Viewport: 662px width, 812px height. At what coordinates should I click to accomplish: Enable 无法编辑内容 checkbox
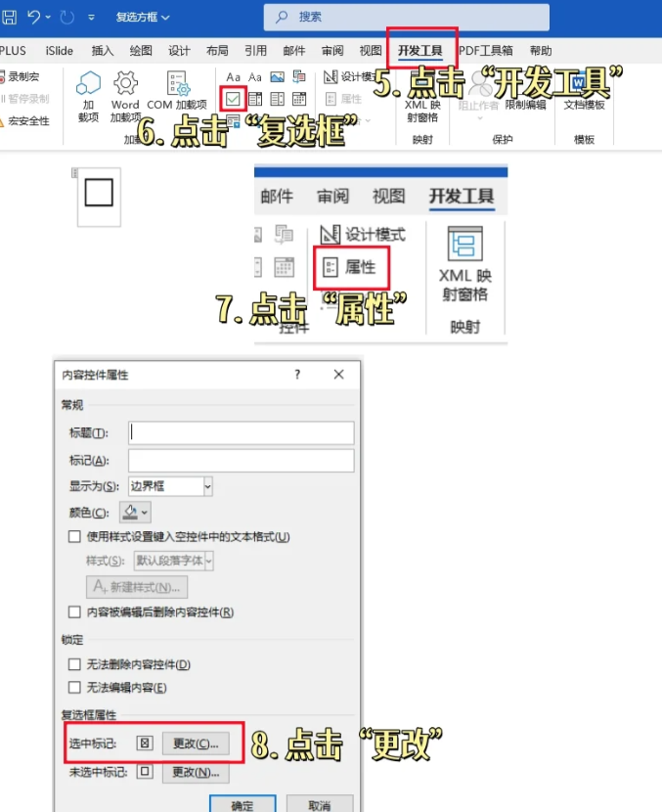point(74,688)
